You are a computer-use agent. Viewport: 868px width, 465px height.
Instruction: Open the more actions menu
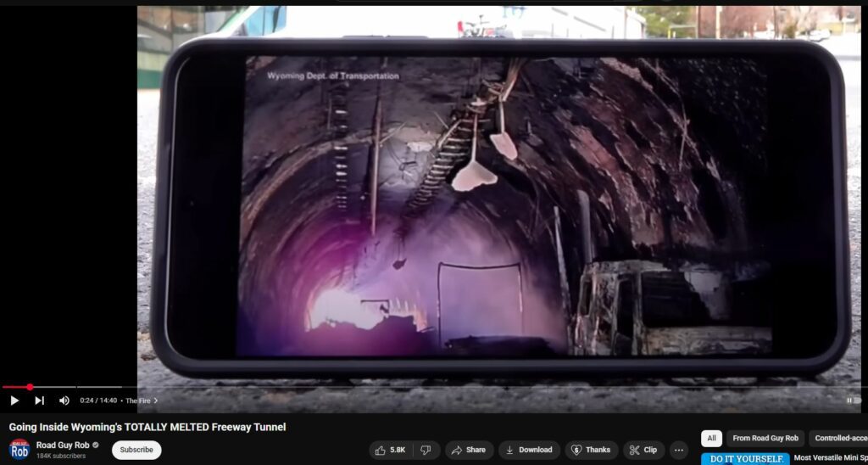tap(679, 450)
